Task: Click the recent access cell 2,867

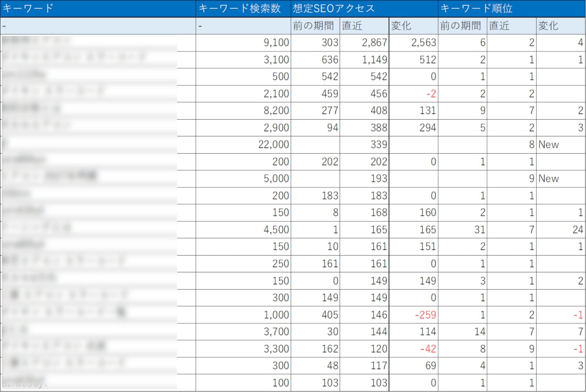Action: point(365,43)
